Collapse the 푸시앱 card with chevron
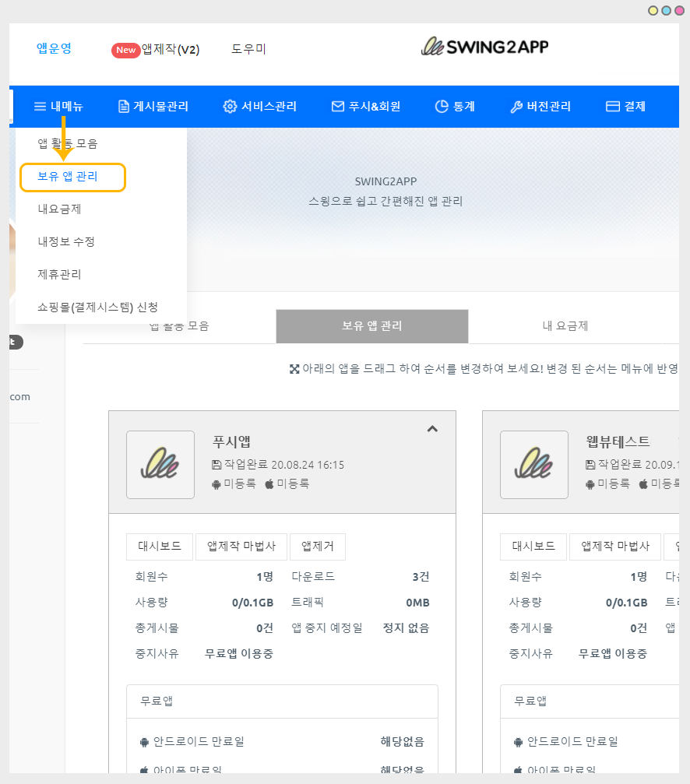The image size is (690, 784). pos(433,429)
